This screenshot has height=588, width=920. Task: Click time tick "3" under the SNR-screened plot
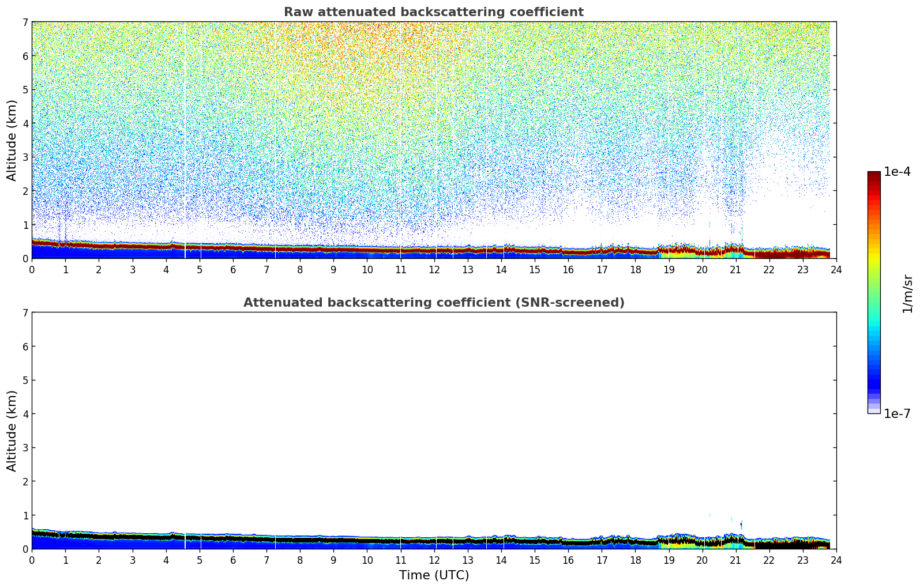coord(132,560)
